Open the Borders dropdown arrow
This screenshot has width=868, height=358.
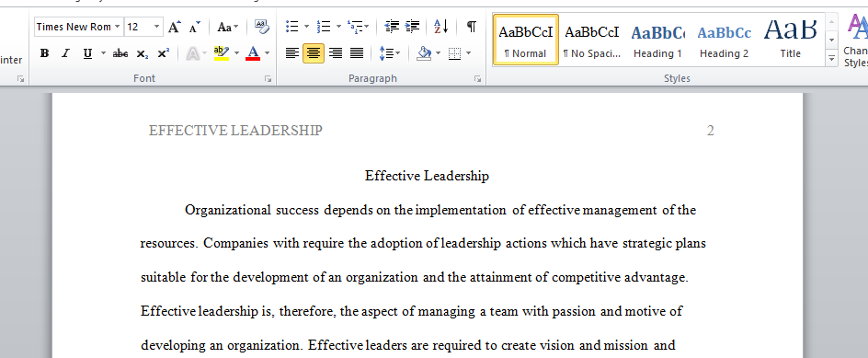pos(468,53)
